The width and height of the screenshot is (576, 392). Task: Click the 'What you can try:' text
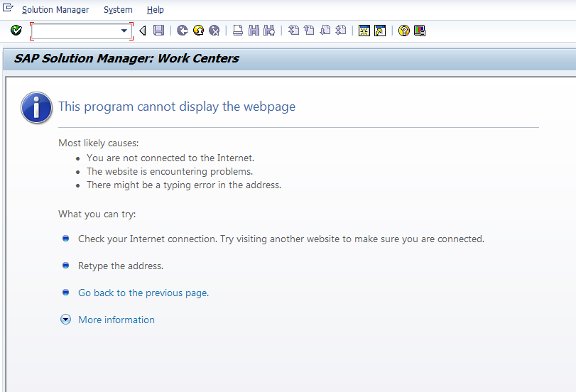(97, 214)
